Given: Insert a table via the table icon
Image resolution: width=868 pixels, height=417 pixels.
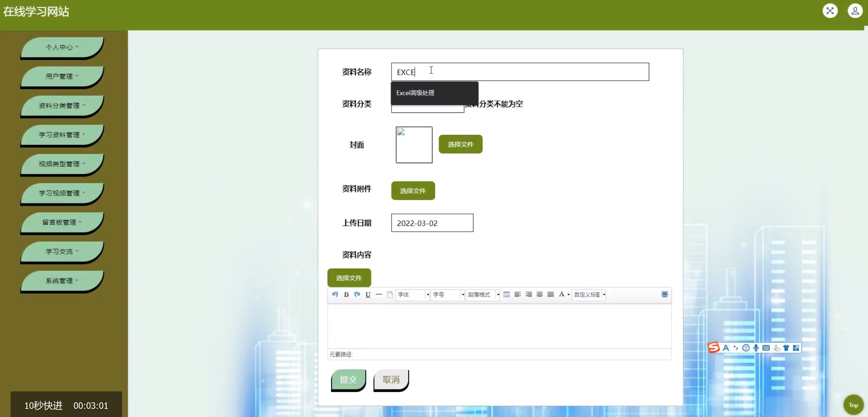Looking at the screenshot, I should click(x=507, y=294).
